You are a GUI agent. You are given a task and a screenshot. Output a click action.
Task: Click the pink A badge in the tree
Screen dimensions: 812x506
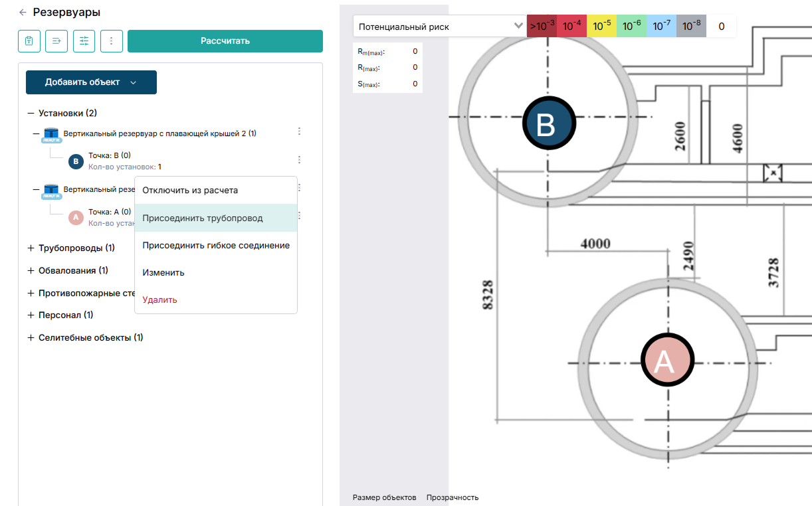[x=76, y=217]
